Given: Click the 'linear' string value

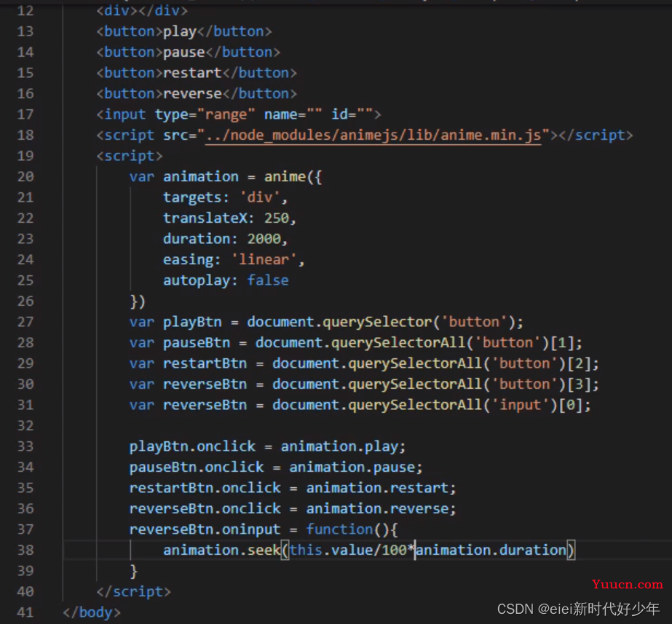Looking at the screenshot, I should click(x=264, y=259).
